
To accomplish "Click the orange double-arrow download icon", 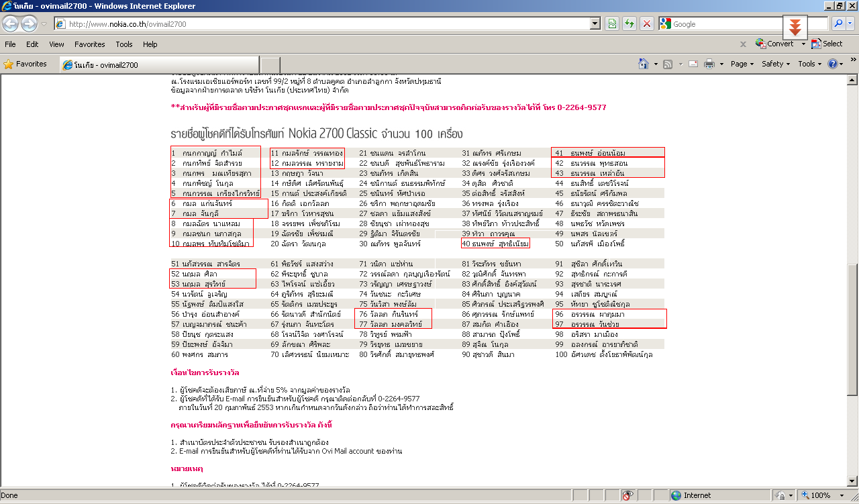I will pos(795,28).
